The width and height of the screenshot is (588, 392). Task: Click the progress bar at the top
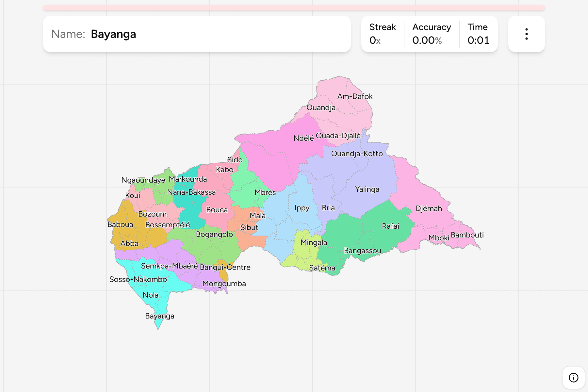click(x=294, y=8)
